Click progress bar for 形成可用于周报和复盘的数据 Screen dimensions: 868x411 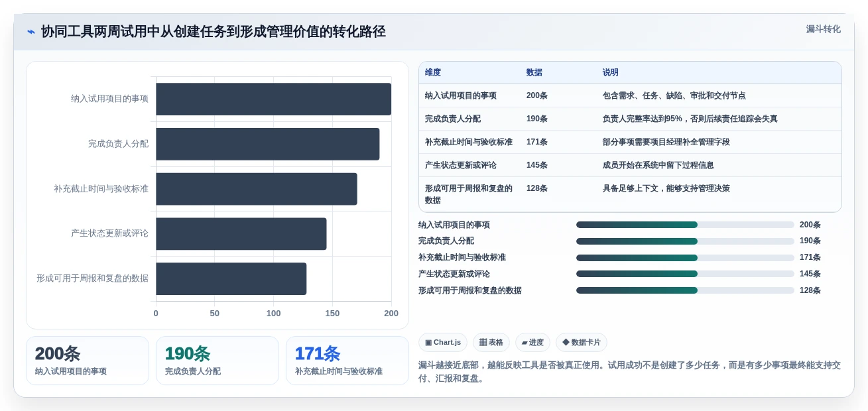[685, 290]
